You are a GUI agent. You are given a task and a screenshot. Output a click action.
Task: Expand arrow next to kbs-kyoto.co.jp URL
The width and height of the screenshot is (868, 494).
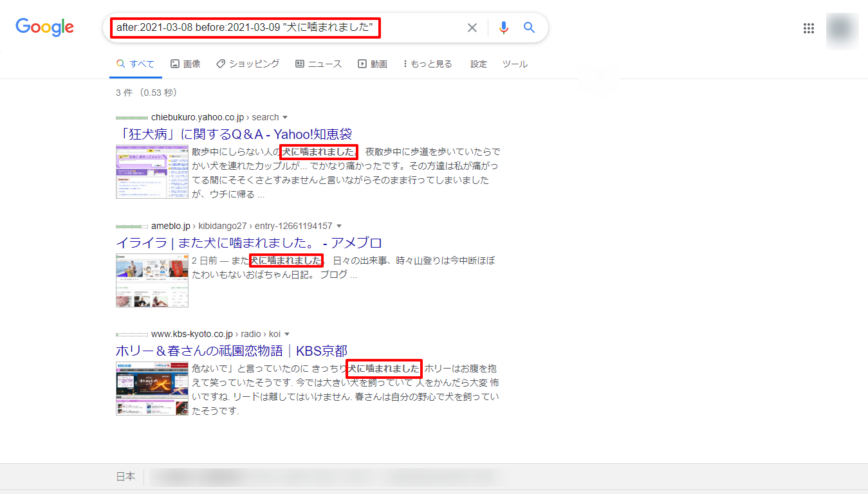click(x=287, y=334)
